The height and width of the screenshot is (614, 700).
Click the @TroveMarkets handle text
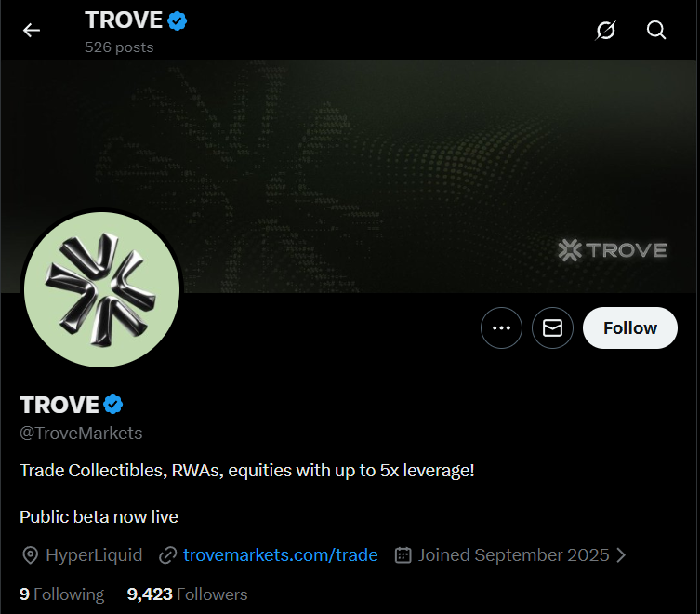(81, 433)
